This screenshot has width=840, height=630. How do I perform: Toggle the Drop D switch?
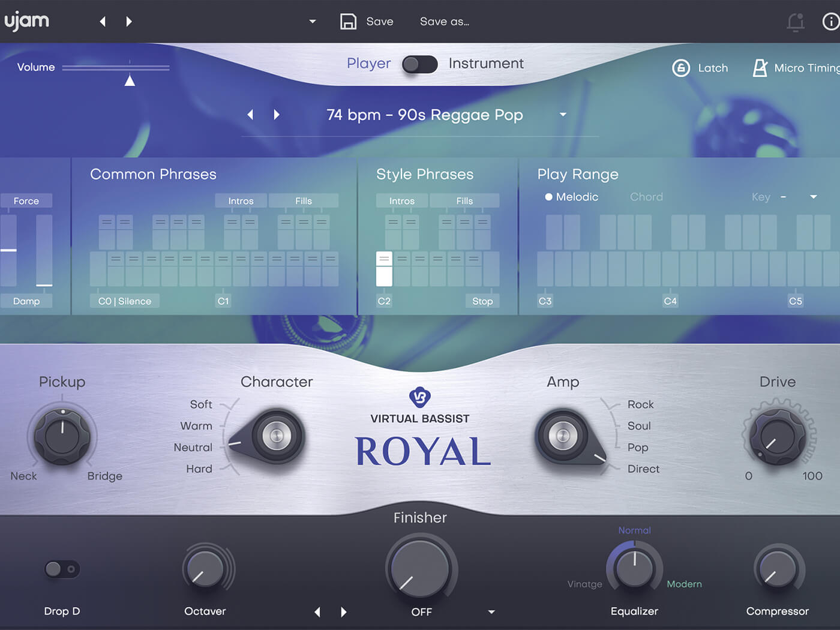tap(62, 569)
